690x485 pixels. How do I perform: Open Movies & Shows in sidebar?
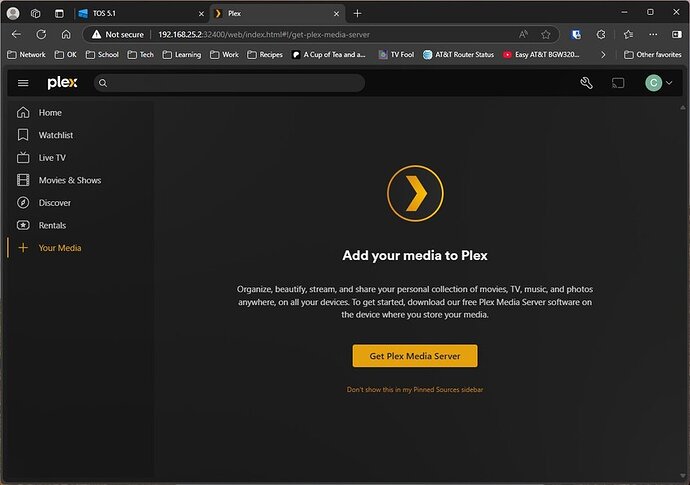coord(70,180)
